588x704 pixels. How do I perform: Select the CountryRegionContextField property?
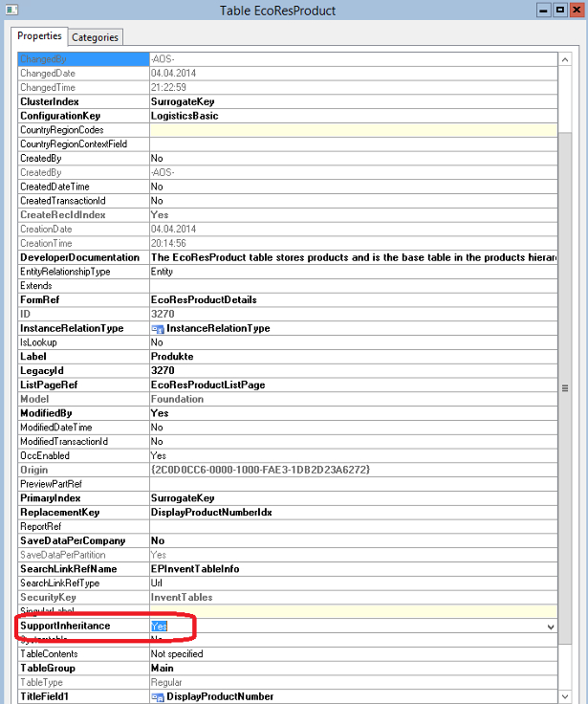[74, 144]
